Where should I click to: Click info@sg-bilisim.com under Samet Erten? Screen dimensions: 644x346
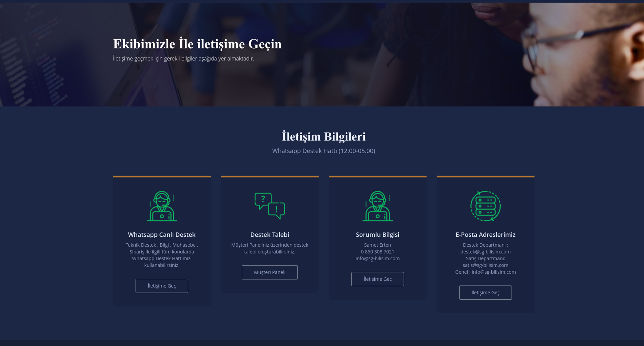click(378, 258)
